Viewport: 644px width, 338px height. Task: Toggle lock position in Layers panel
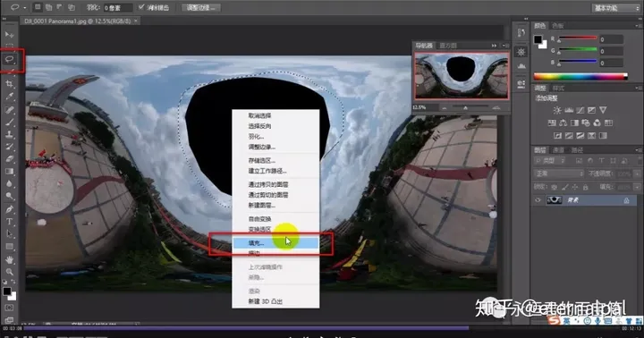point(575,187)
